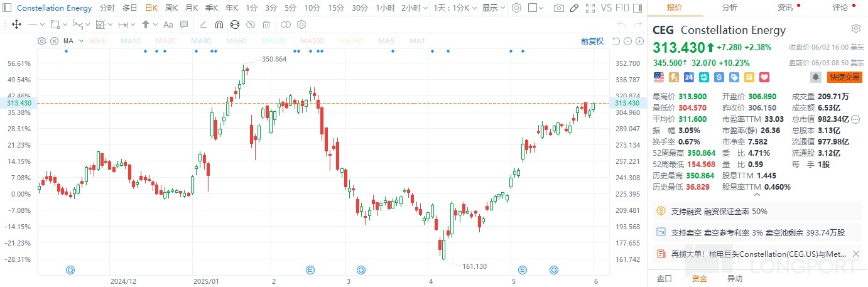The height and width of the screenshot is (287, 868).
Task: Click the two-circle overlay icon
Action: pyautogui.click(x=285, y=24)
